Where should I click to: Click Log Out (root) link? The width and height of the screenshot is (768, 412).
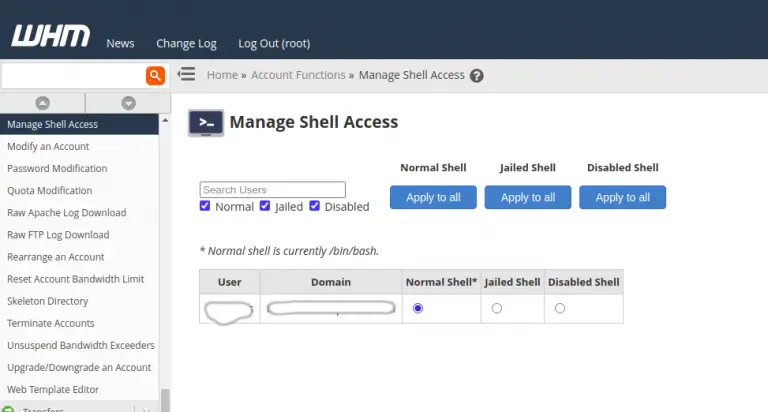(273, 43)
